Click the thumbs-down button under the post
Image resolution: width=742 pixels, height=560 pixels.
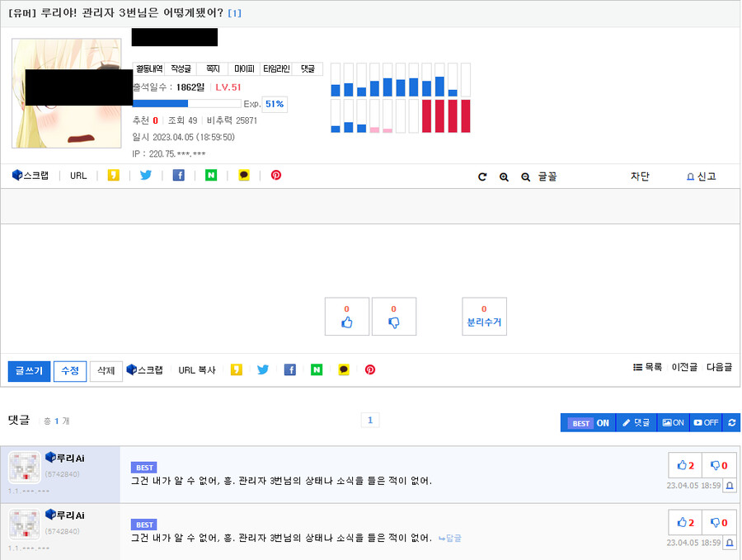point(393,317)
